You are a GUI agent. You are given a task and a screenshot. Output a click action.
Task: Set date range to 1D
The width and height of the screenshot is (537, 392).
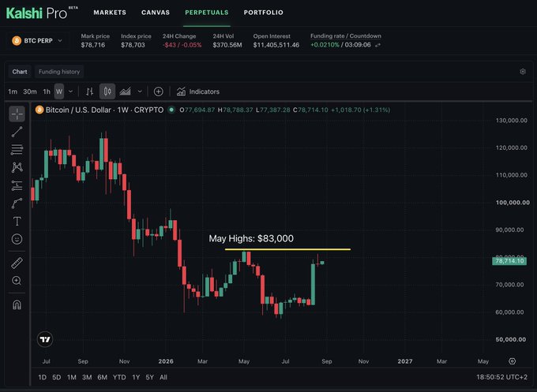pos(42,377)
